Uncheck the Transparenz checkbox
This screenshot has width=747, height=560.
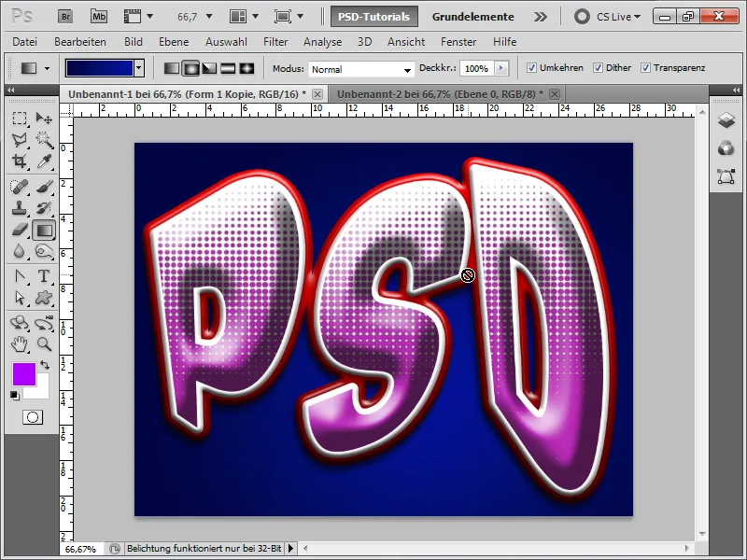645,68
